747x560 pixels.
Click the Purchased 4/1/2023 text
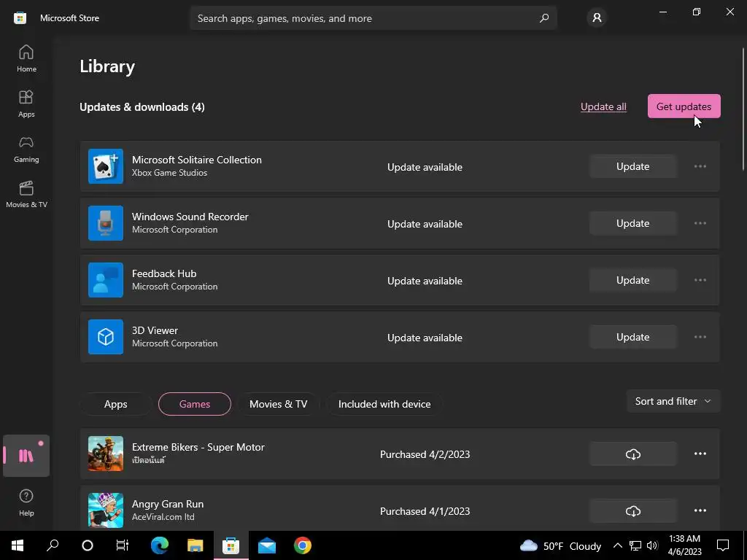click(425, 511)
